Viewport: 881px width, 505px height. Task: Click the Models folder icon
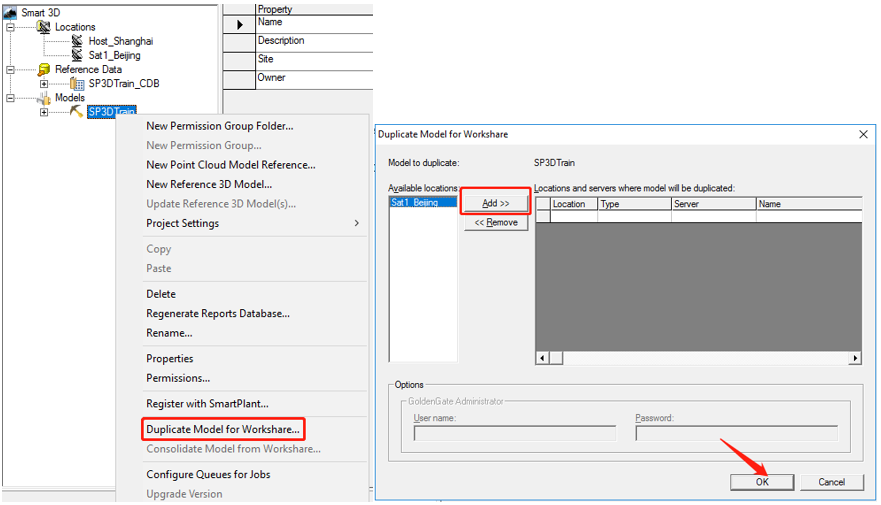click(x=43, y=98)
